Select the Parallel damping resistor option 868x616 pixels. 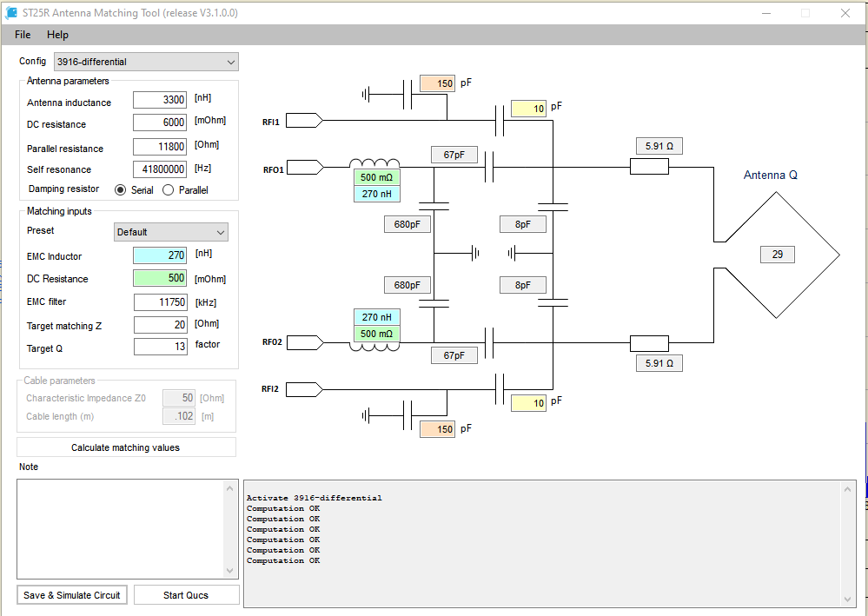click(x=168, y=189)
